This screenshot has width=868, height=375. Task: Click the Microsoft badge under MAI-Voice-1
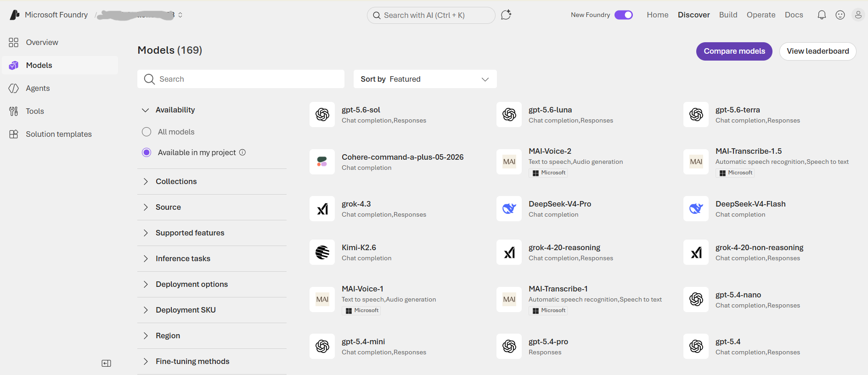(361, 311)
